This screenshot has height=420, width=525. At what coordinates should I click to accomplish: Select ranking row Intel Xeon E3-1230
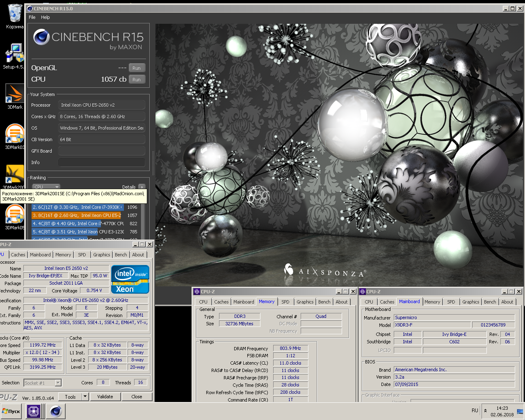coord(85,232)
